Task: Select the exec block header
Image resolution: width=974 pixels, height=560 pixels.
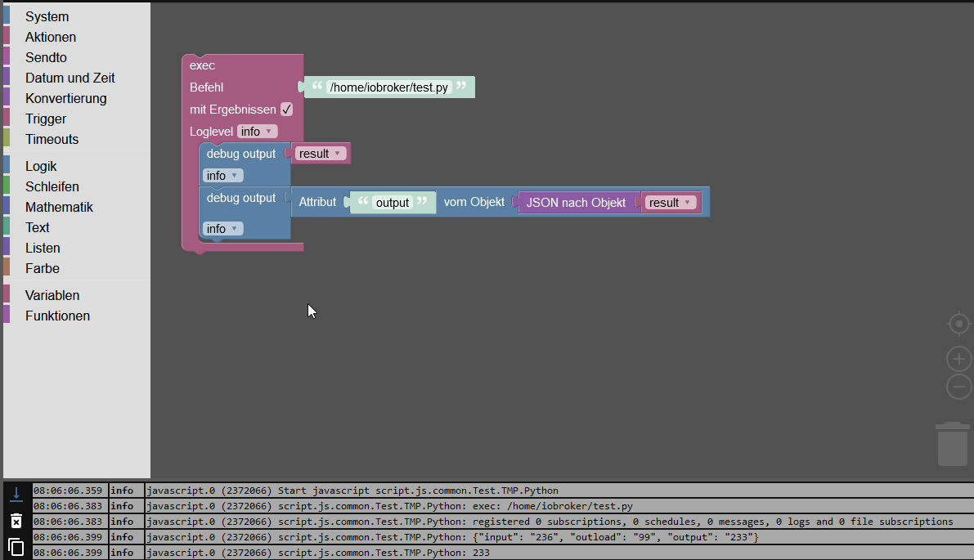Action: pos(203,65)
